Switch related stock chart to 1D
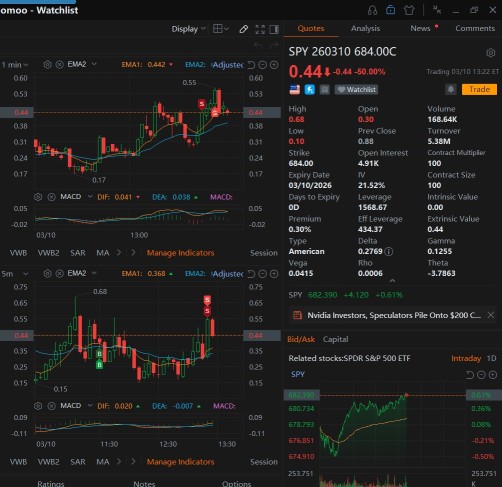This screenshot has height=487, width=502. (491, 358)
